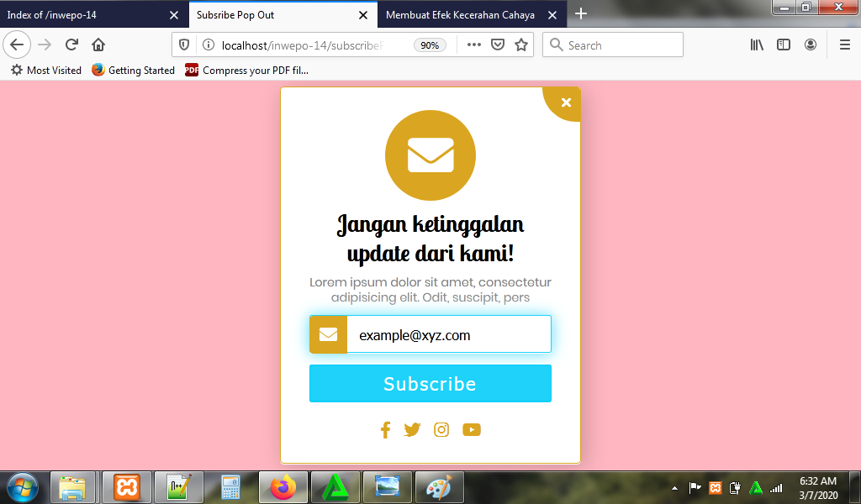Go to the Firefox home page

tap(98, 45)
